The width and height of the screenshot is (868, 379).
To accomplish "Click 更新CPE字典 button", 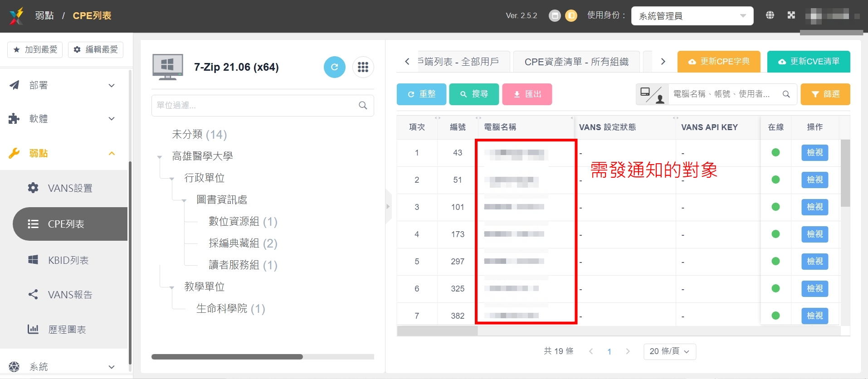I will pos(719,62).
